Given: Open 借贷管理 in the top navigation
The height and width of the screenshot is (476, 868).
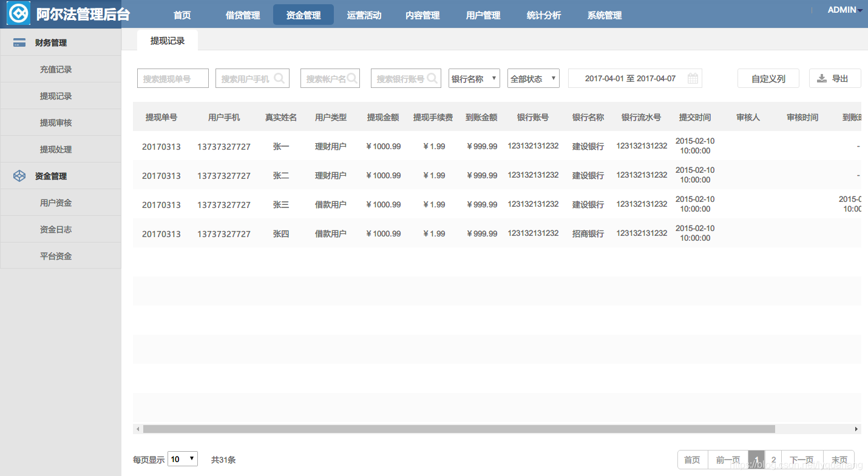Looking at the screenshot, I should tap(243, 15).
